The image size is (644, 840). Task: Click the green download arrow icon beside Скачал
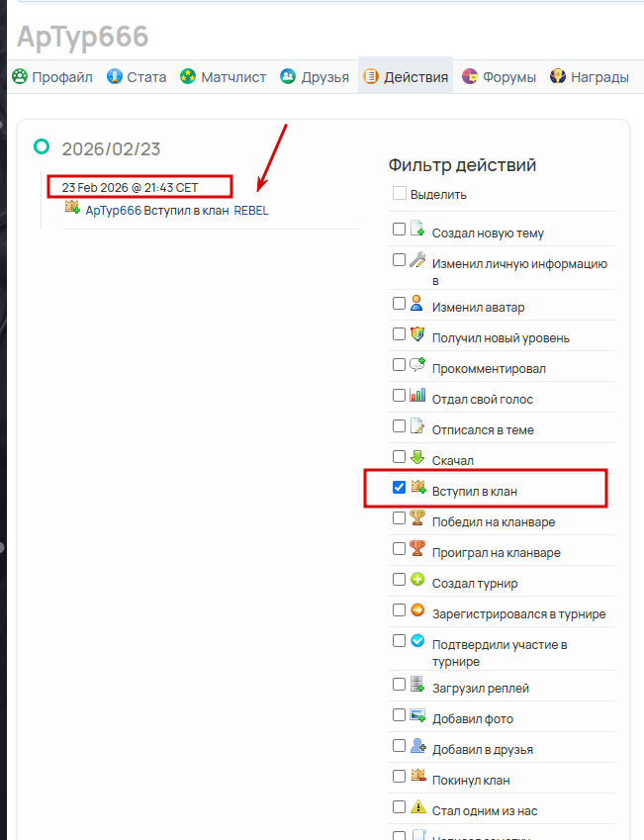click(x=416, y=457)
